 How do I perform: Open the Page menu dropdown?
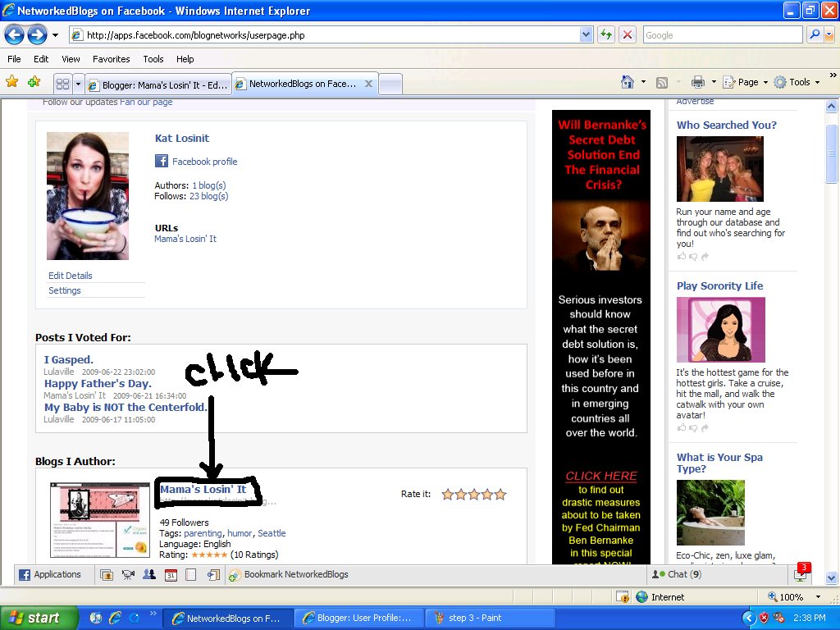745,82
